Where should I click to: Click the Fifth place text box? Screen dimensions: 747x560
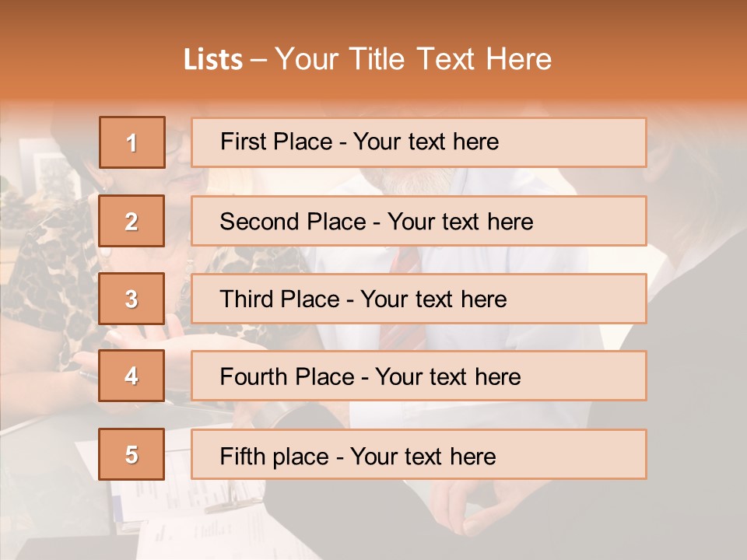coord(419,454)
